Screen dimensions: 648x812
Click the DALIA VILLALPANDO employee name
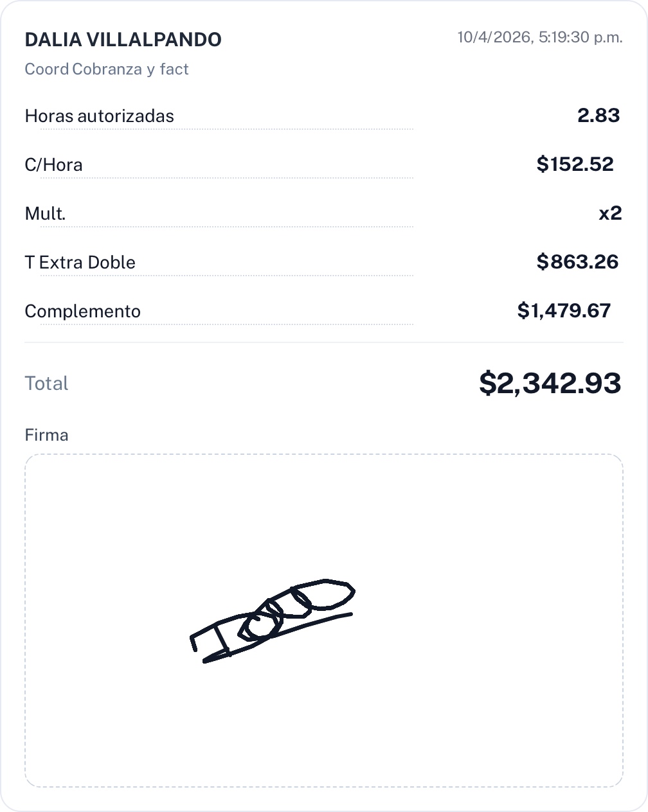point(123,40)
